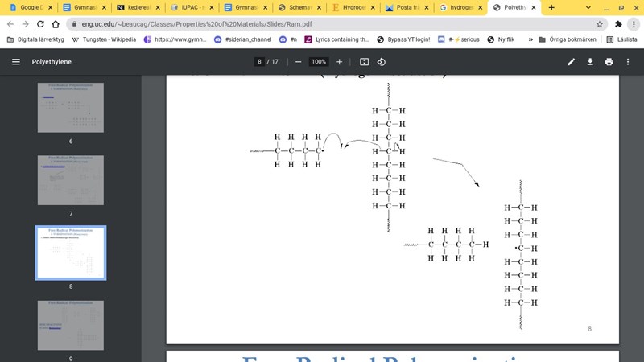Toggle the PDF sidebar menu button
The width and height of the screenshot is (644, 362).
16,62
